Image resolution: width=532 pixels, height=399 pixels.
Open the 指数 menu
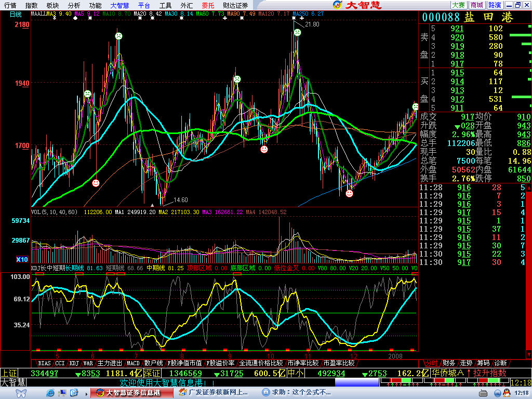[x=31, y=5]
